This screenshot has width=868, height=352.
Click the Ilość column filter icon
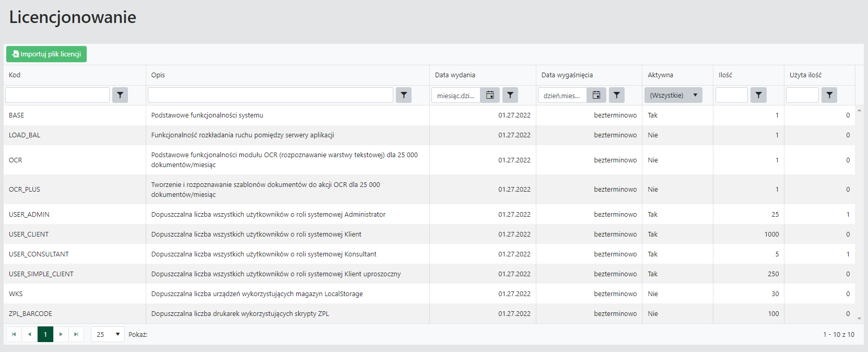click(758, 95)
